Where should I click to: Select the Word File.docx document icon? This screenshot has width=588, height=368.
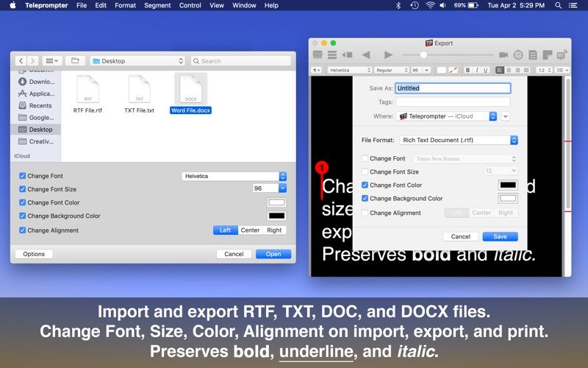tap(190, 89)
